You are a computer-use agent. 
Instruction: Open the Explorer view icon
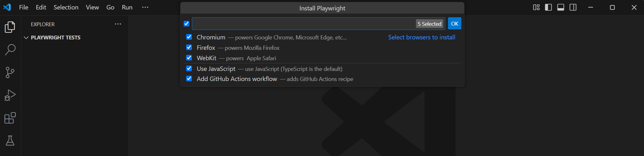[10, 27]
